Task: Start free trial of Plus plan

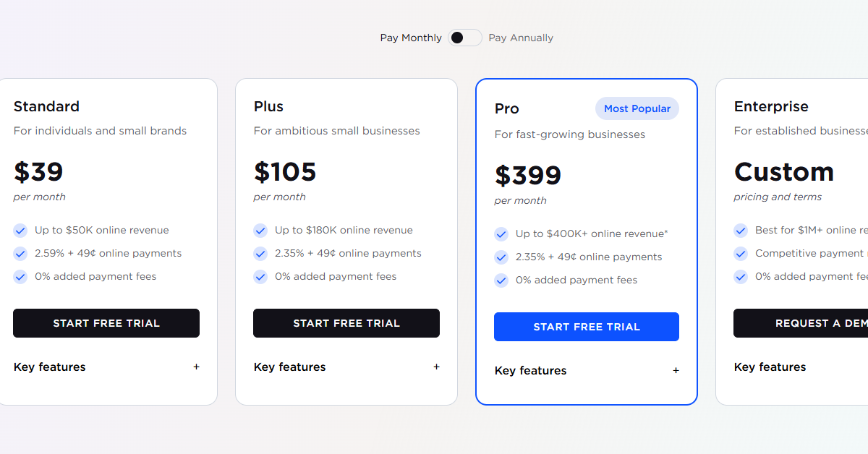Action: [346, 323]
